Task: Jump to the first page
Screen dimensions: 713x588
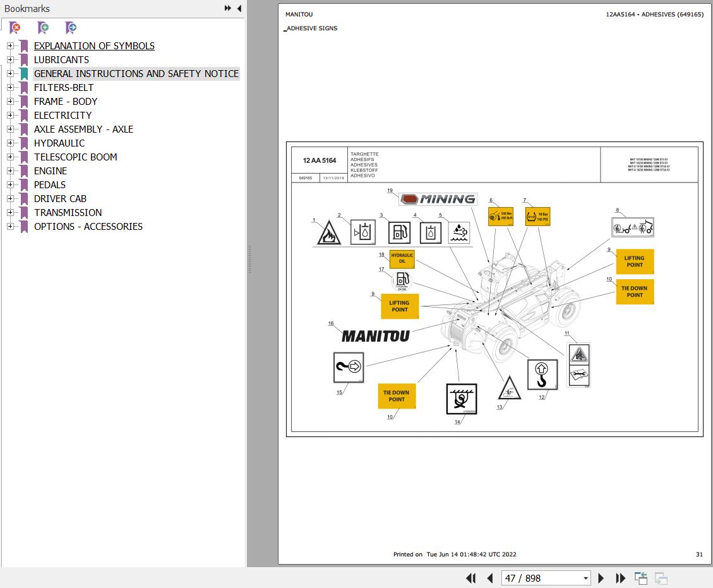Action: pos(471,578)
